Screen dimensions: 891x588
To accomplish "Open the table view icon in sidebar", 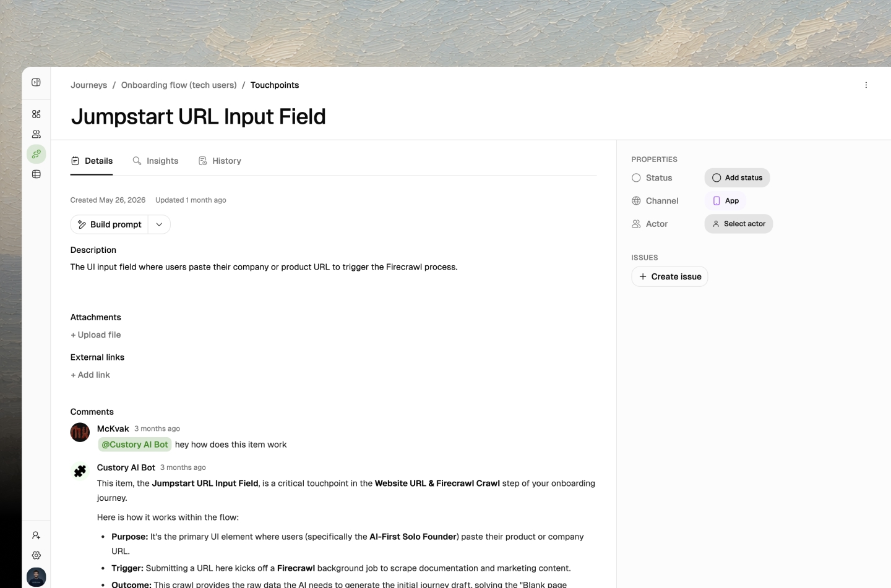I will tap(37, 174).
